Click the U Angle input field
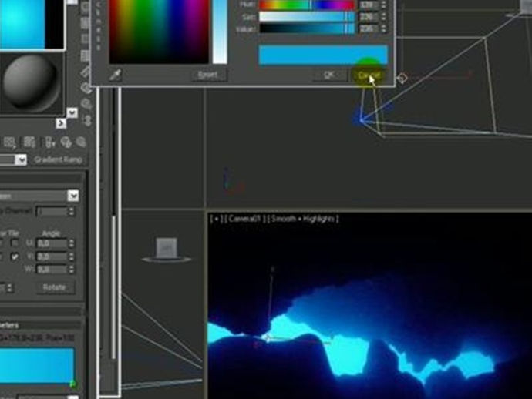532x399 pixels. click(52, 243)
